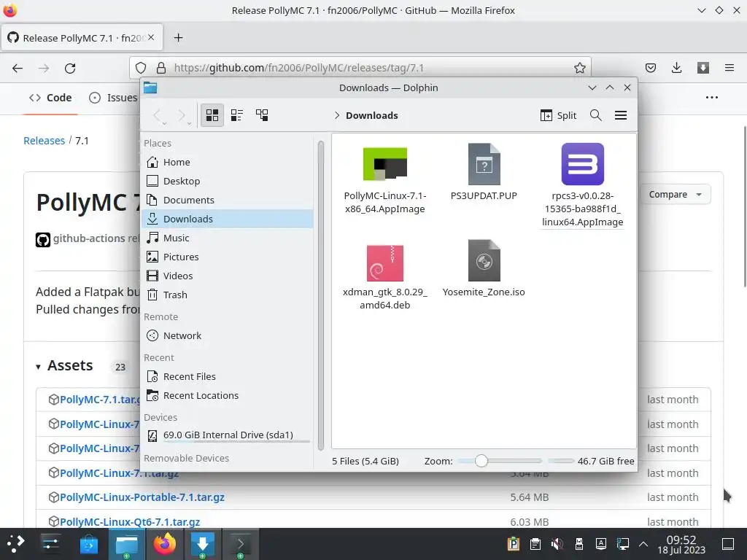Open Konsole terminal from taskbar
Screen dimensions: 747x560
[241, 544]
